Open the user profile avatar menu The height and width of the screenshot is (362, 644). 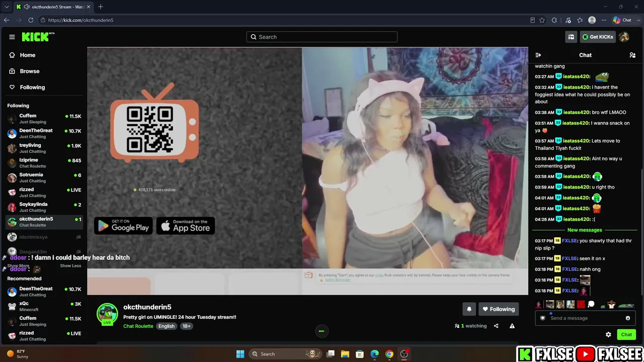pos(624,37)
